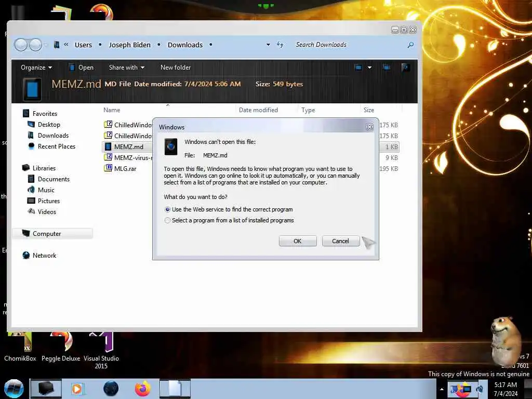Expand the Share with dropdown
This screenshot has width=532, height=399.
point(127,68)
